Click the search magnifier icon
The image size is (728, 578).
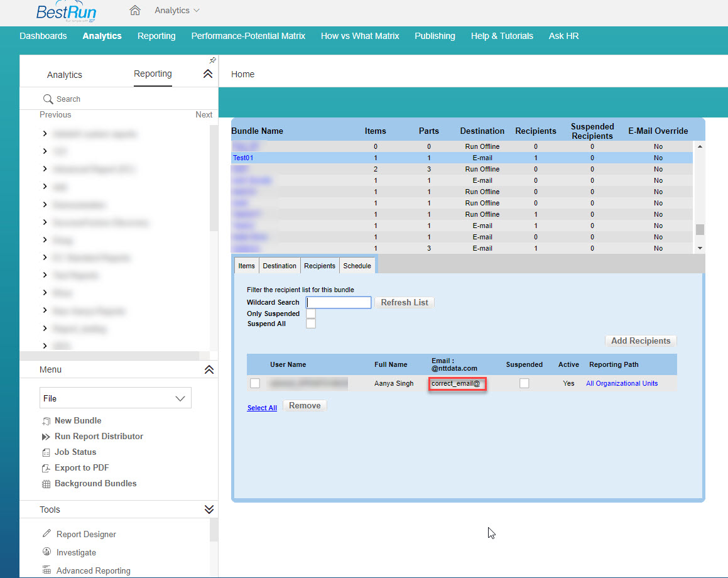[48, 99]
